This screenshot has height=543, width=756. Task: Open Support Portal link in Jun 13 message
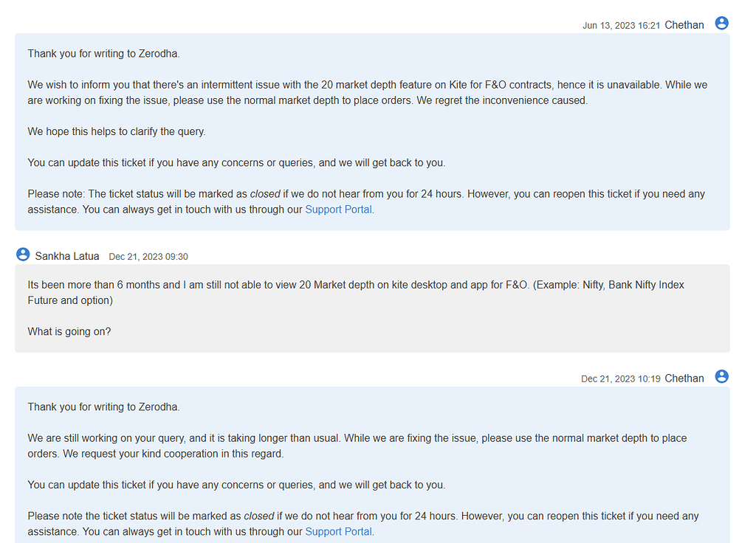pyautogui.click(x=338, y=210)
